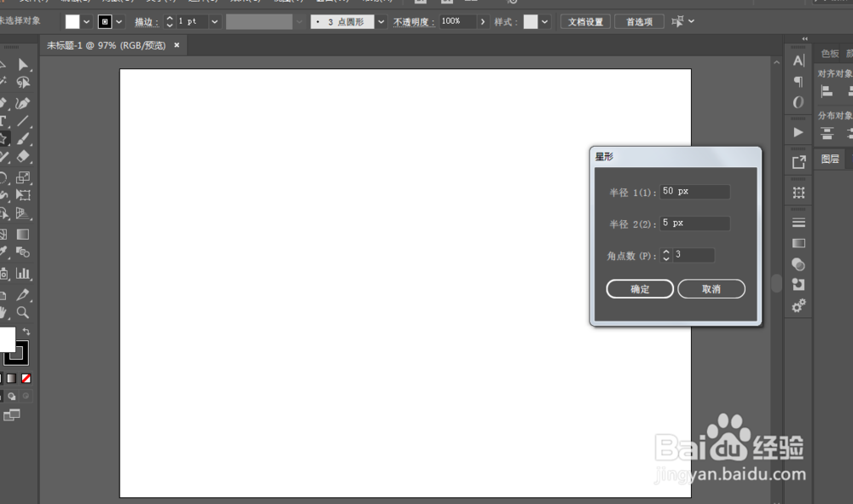Viewport: 853px width, 504px height.
Task: Open the Column Graph tool
Action: click(24, 272)
